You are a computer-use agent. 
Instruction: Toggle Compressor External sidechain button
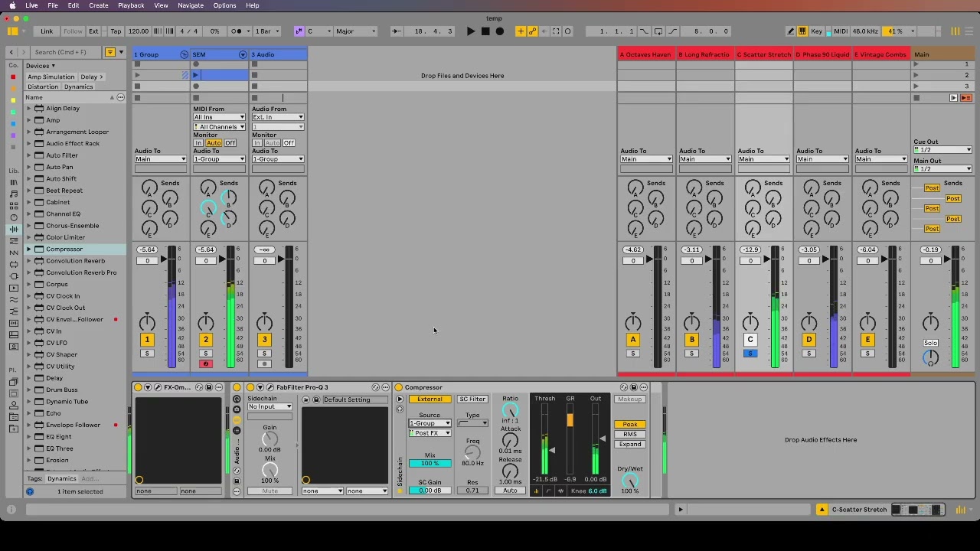point(430,399)
